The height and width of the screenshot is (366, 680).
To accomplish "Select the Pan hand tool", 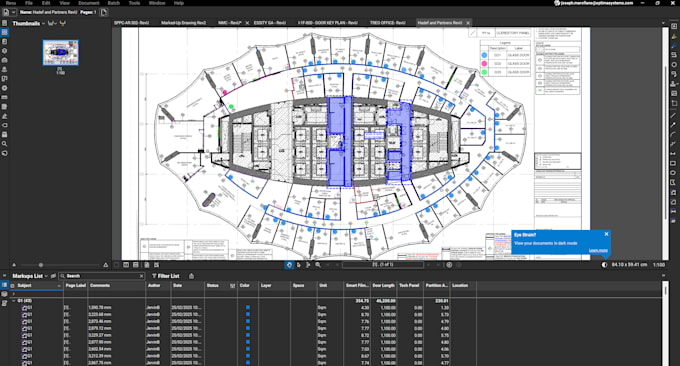I will [289, 265].
